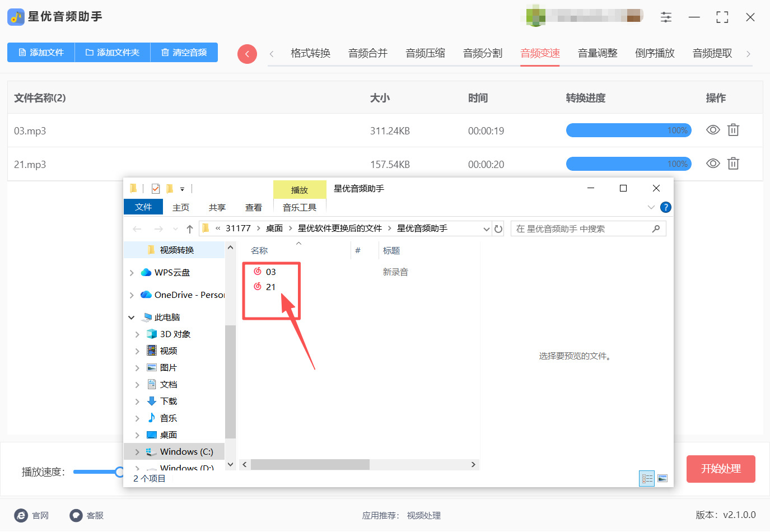Click the 清空音频 button

coord(184,53)
